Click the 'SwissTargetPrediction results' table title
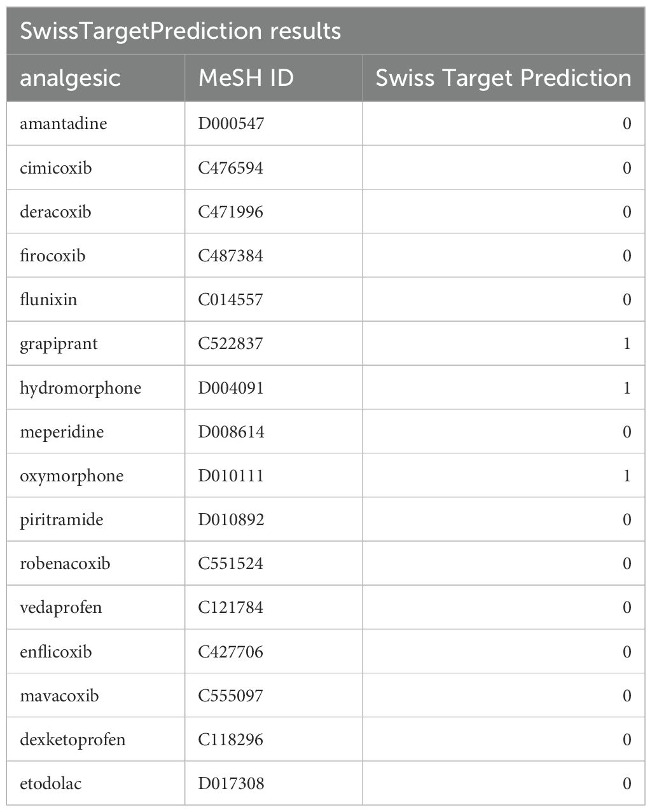This screenshot has height=812, width=652. pyautogui.click(x=181, y=31)
